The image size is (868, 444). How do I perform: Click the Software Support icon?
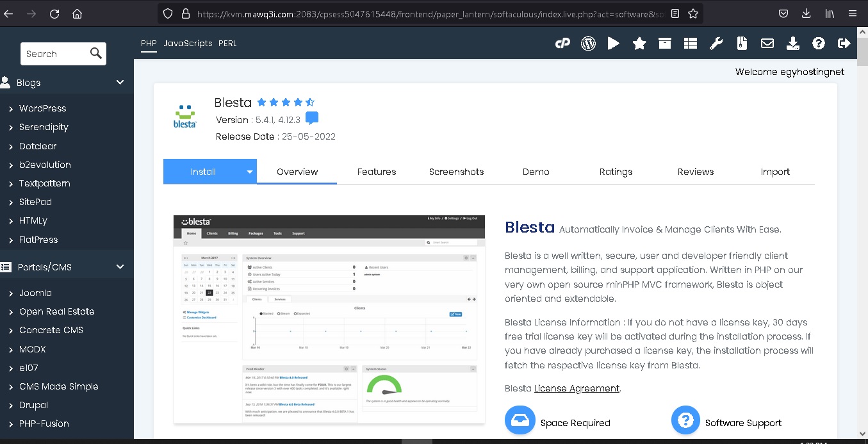point(686,420)
